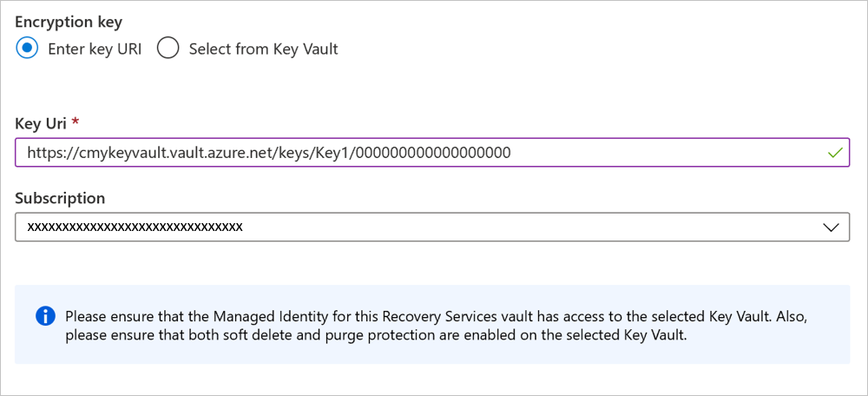Choose the Select from Key Vault radio button

tap(168, 49)
